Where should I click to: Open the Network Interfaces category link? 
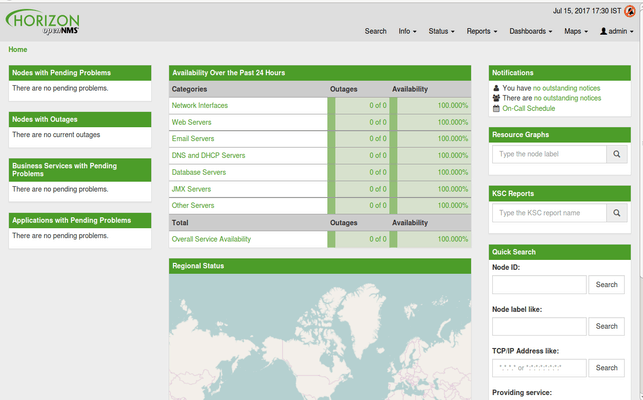pos(199,105)
